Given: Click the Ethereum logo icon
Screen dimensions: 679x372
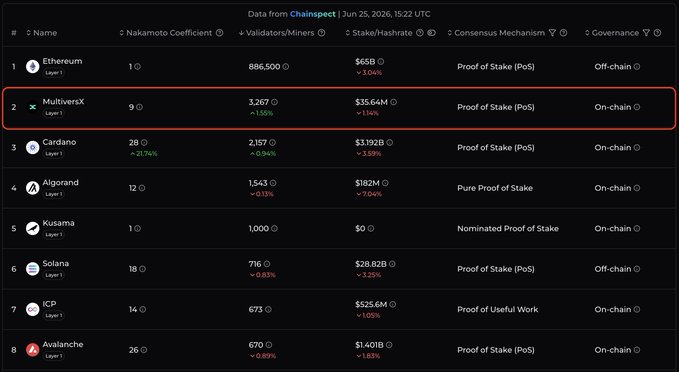Looking at the screenshot, I should (x=32, y=66).
